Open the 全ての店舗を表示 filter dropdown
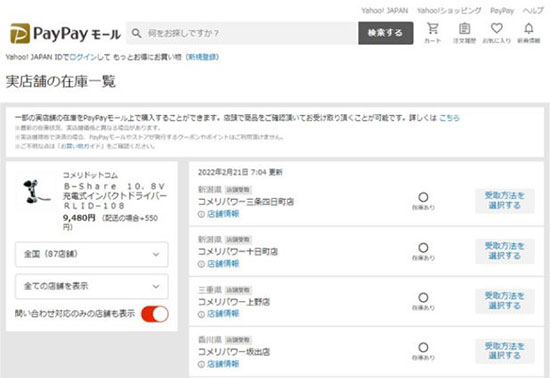Viewport: 550px width, 378px height. coord(92,286)
